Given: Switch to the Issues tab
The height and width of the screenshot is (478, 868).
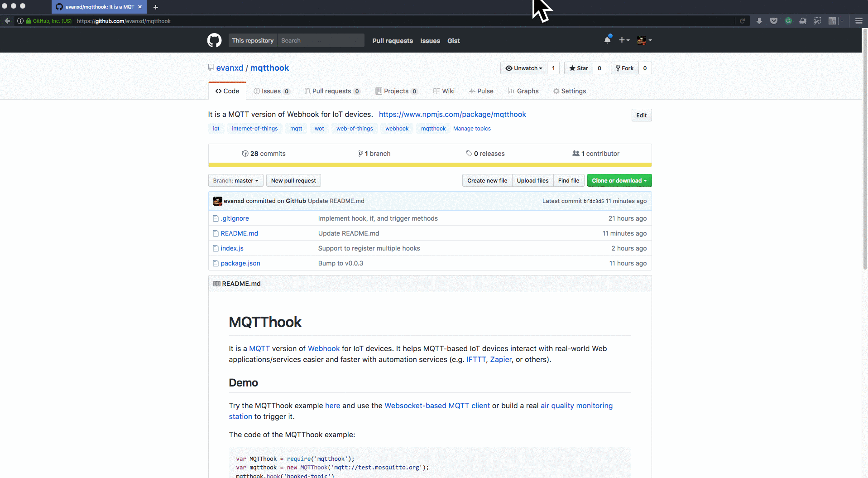Looking at the screenshot, I should (x=272, y=91).
